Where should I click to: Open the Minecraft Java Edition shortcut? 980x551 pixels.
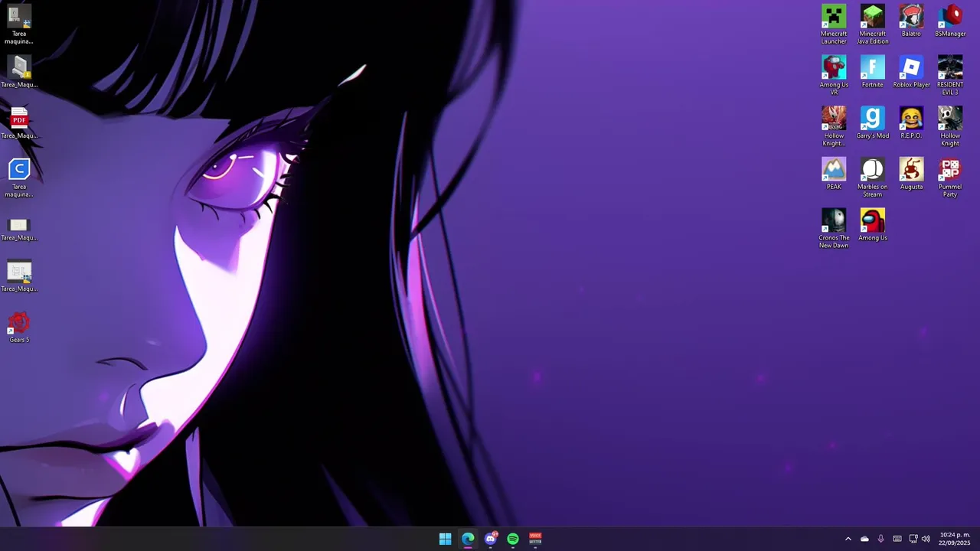[873, 24]
